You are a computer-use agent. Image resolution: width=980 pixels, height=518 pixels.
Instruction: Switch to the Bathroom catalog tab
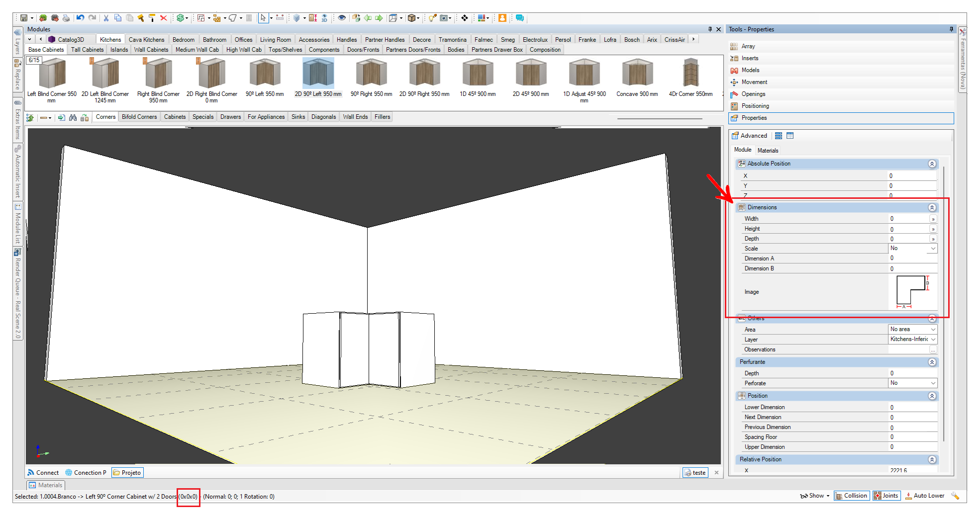click(x=214, y=40)
